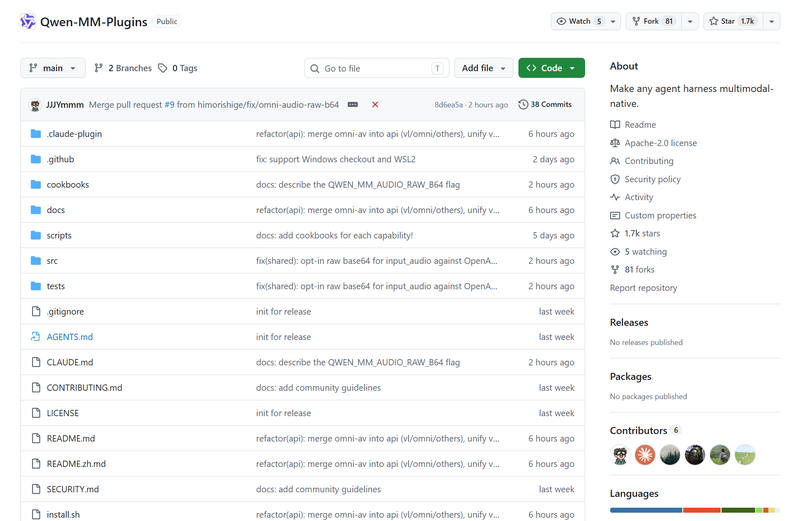Click the src folder icon

[36, 261]
